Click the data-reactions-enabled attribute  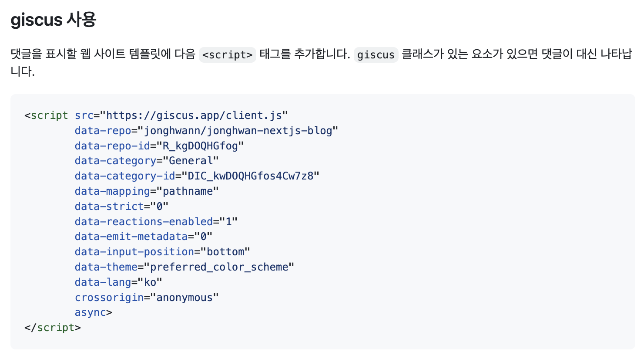[x=144, y=222]
